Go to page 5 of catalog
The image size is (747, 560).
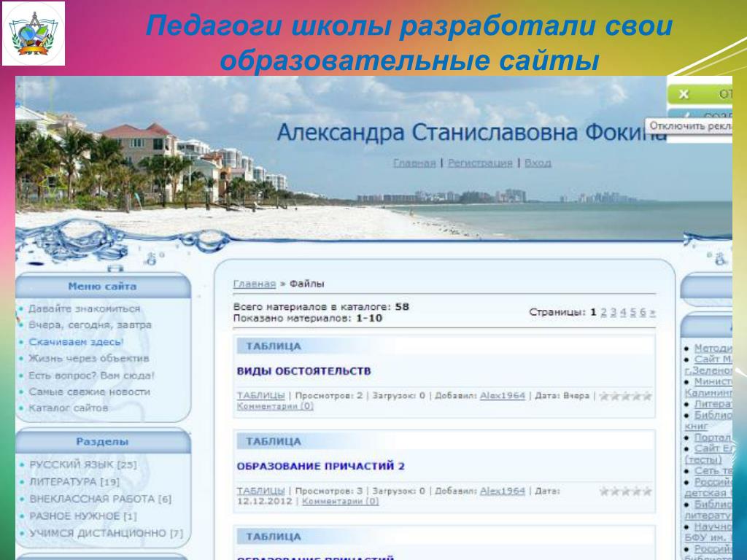tap(633, 312)
